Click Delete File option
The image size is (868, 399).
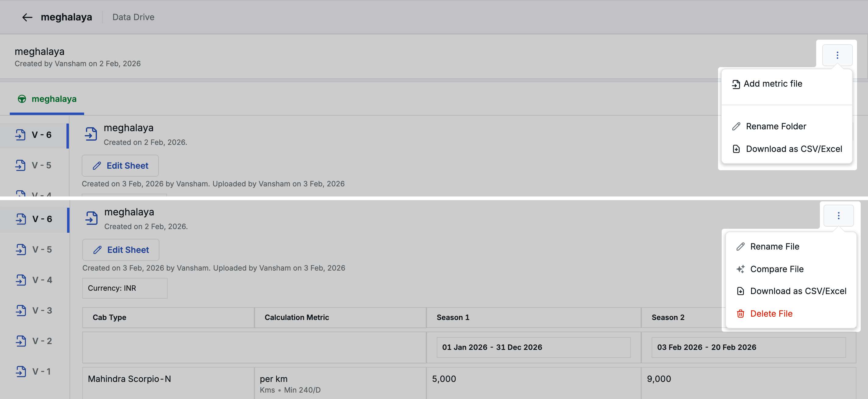point(771,314)
